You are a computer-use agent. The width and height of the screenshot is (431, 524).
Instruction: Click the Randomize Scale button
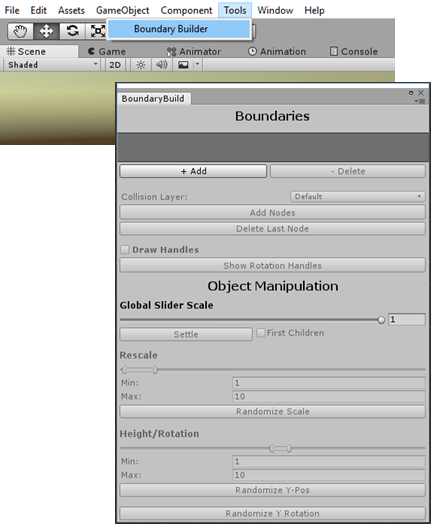pos(272,411)
